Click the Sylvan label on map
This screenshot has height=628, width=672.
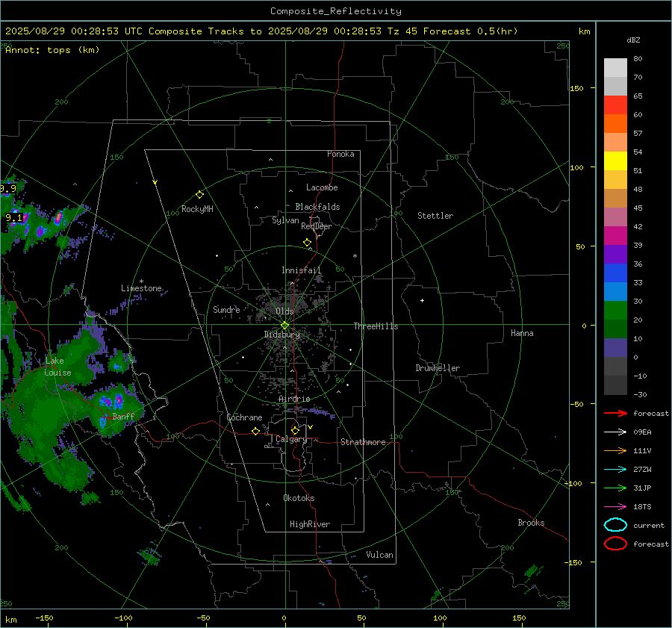285,220
